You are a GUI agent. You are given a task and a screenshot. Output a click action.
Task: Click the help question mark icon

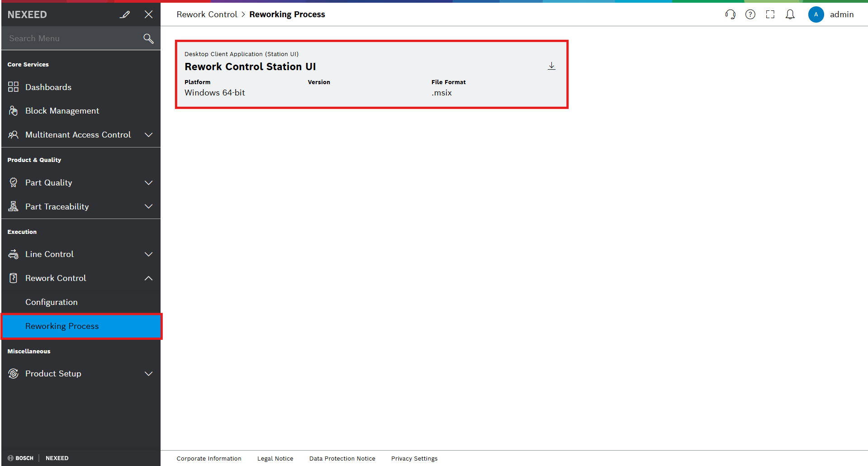(x=750, y=14)
